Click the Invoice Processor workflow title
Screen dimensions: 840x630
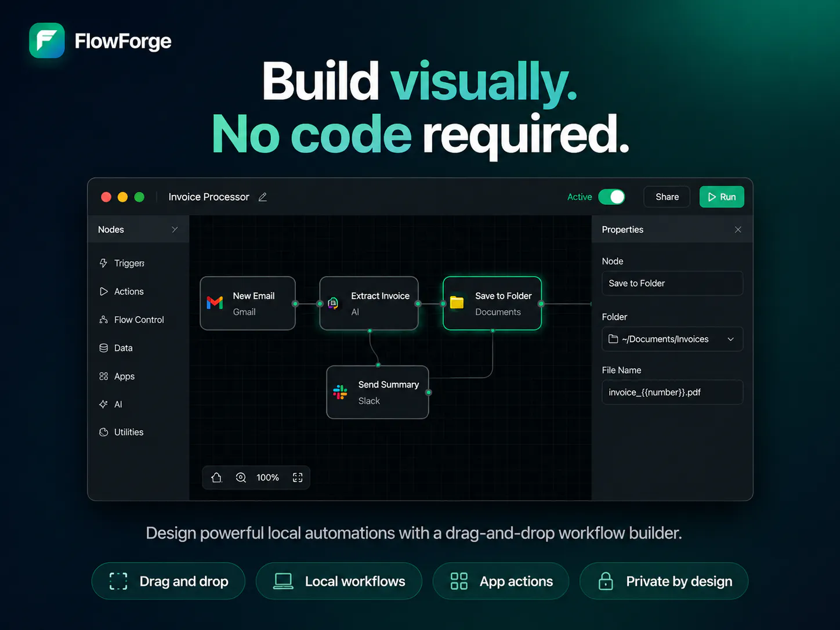(x=209, y=197)
